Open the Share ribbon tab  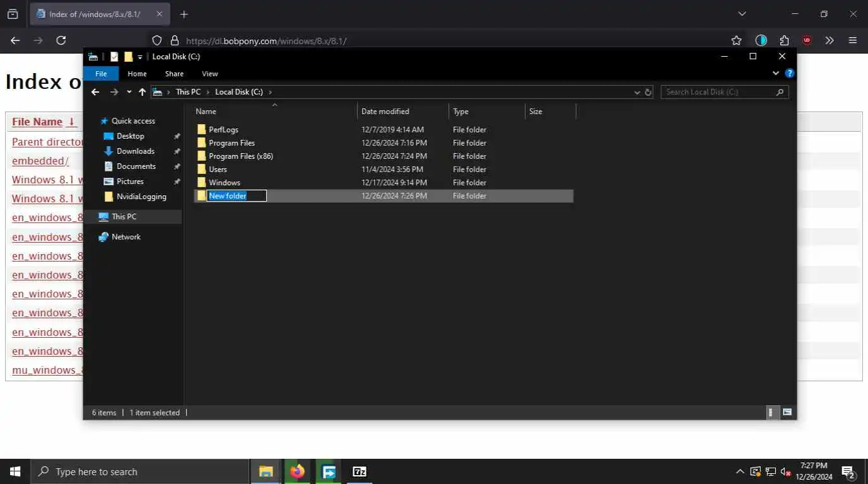(x=174, y=74)
